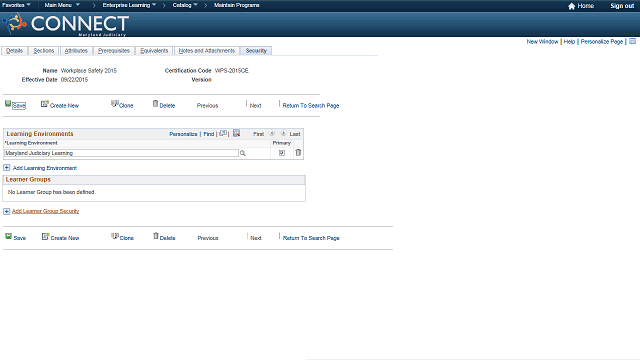Open the Favorites dropdown menu
Viewport: 640px width, 360px height.
tap(16, 5)
